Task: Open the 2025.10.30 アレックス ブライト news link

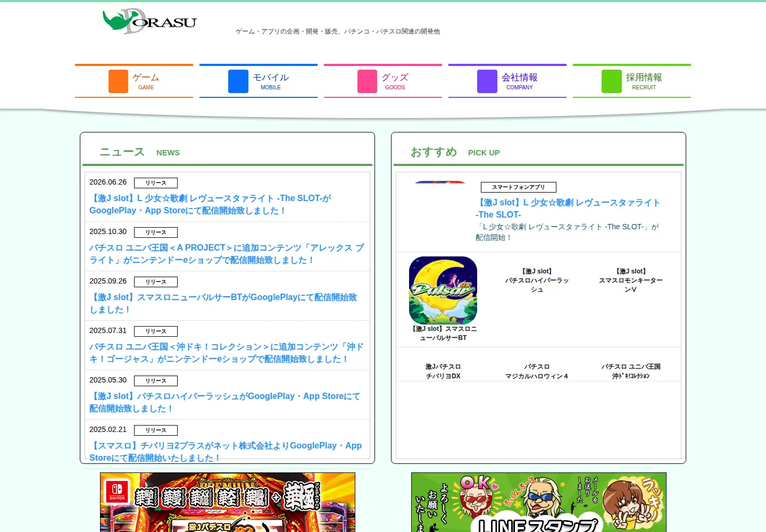Action: 227,254
